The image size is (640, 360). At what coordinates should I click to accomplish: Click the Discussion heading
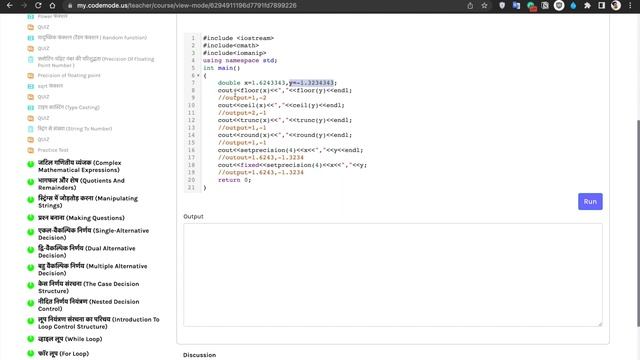[x=199, y=355]
